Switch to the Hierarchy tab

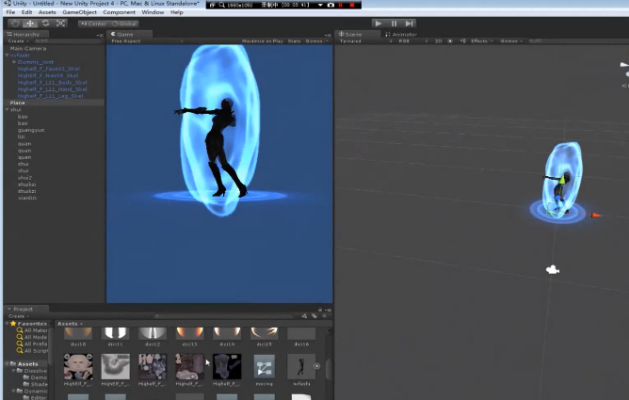tap(26, 35)
